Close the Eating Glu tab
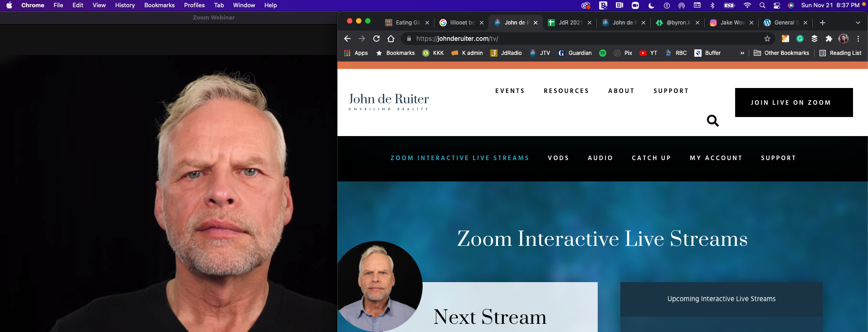This screenshot has width=868, height=332. 427,23
